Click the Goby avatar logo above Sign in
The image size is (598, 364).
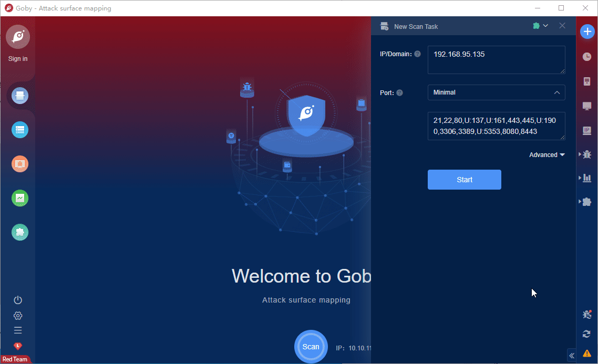[x=18, y=37]
